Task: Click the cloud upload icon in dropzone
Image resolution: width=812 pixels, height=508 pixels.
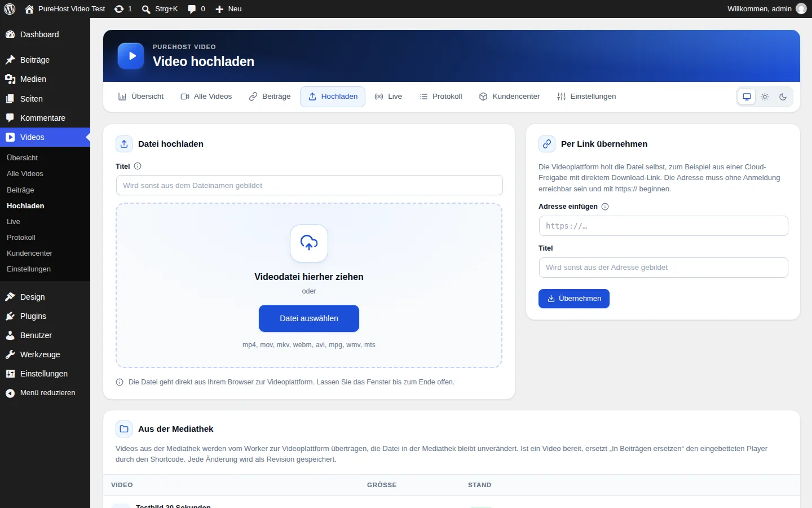Action: coord(309,243)
